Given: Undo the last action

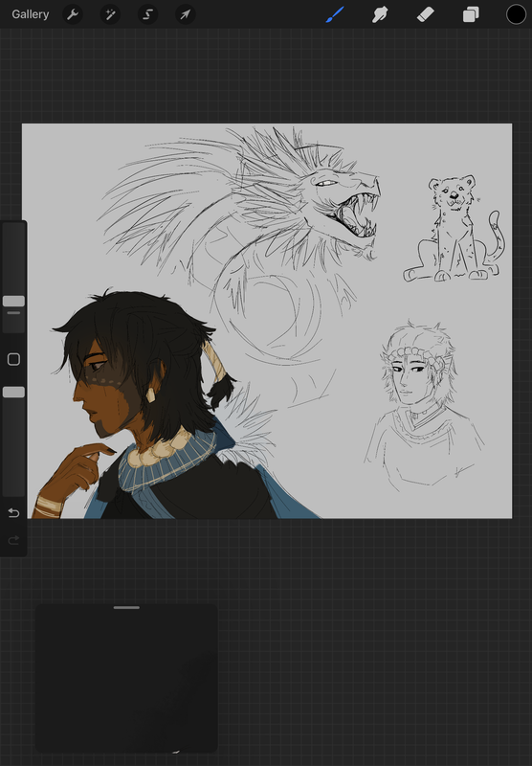Looking at the screenshot, I should coord(13,512).
